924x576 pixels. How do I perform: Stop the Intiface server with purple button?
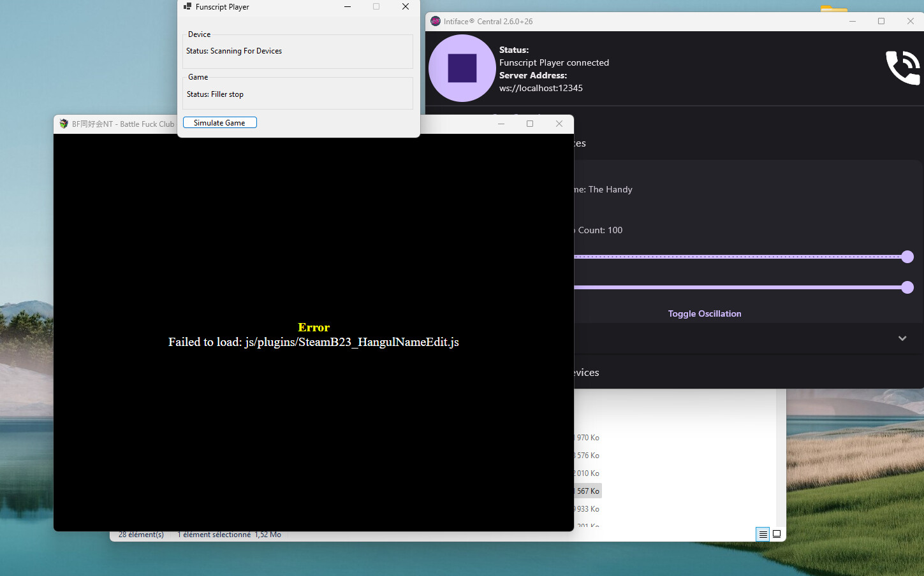click(462, 68)
